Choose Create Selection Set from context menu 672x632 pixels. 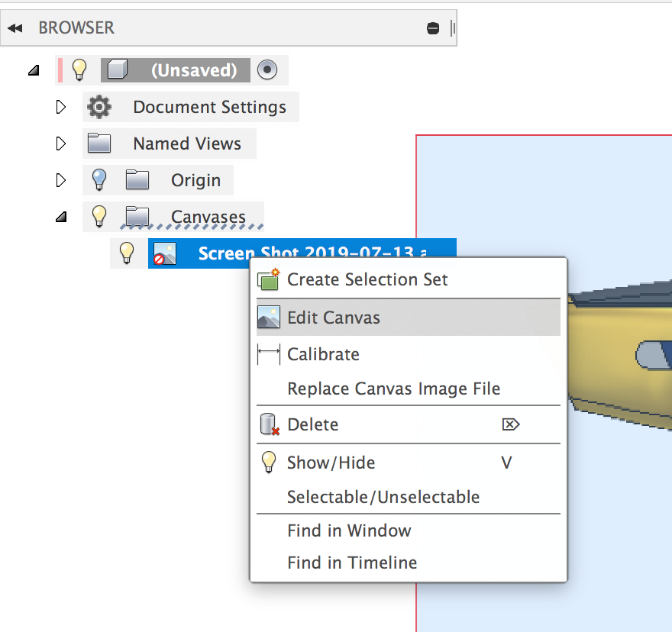408,280
